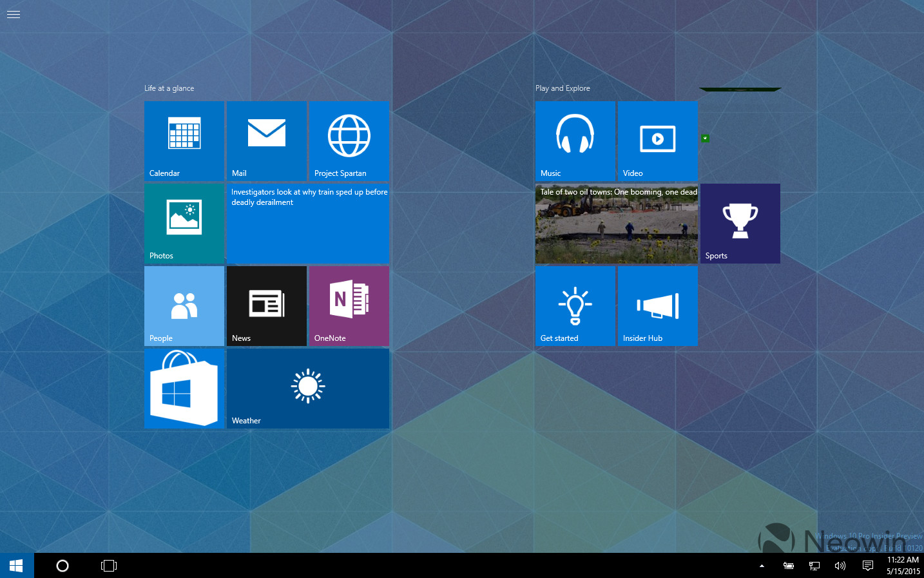Click the Windows Start button
Viewport: 924px width, 578px height.
tap(17, 566)
